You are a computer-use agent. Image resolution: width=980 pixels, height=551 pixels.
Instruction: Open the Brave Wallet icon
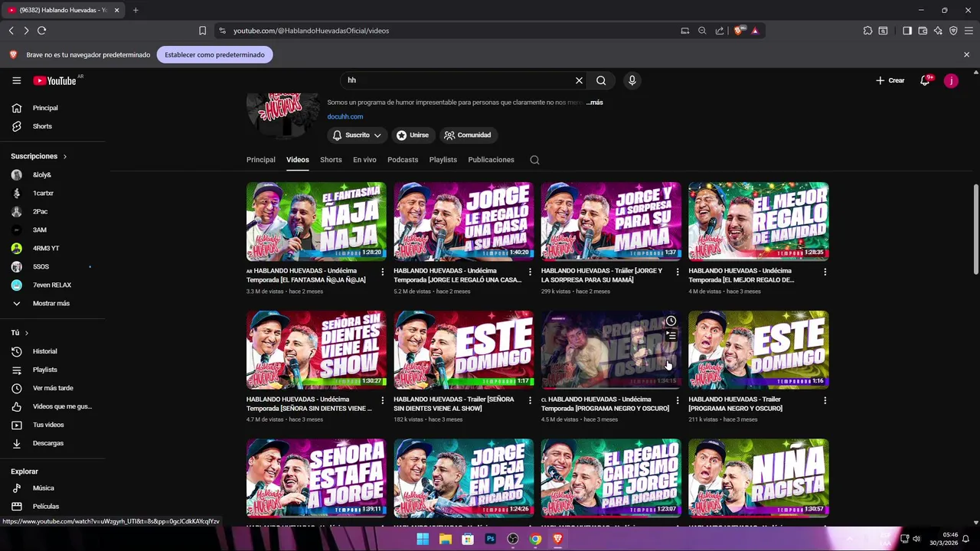pos(923,31)
